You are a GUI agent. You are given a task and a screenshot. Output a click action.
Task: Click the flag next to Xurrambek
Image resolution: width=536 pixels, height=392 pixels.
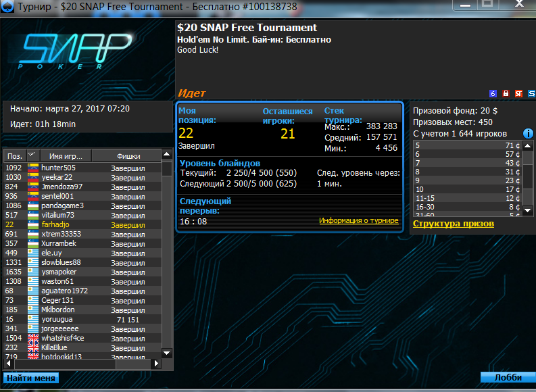33,243
